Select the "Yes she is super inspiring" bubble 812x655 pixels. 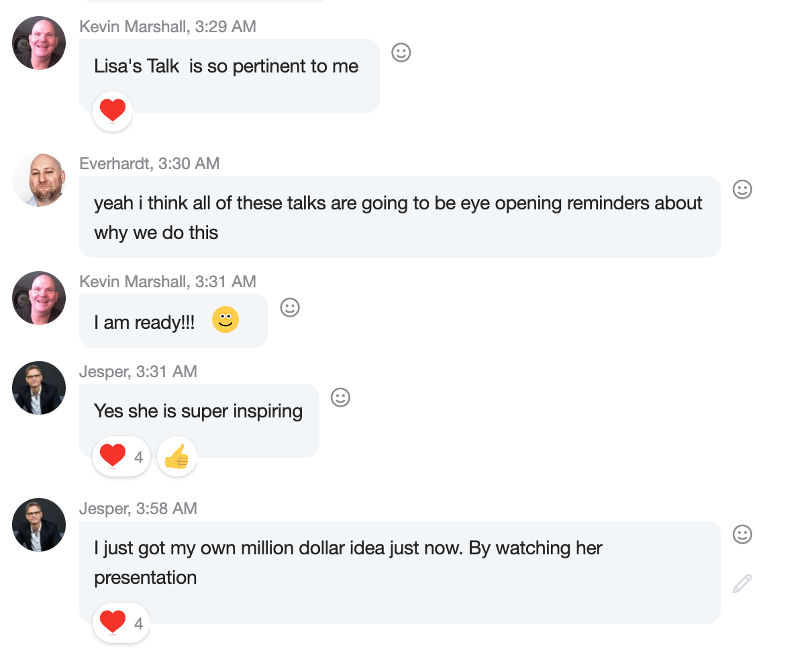[199, 411]
